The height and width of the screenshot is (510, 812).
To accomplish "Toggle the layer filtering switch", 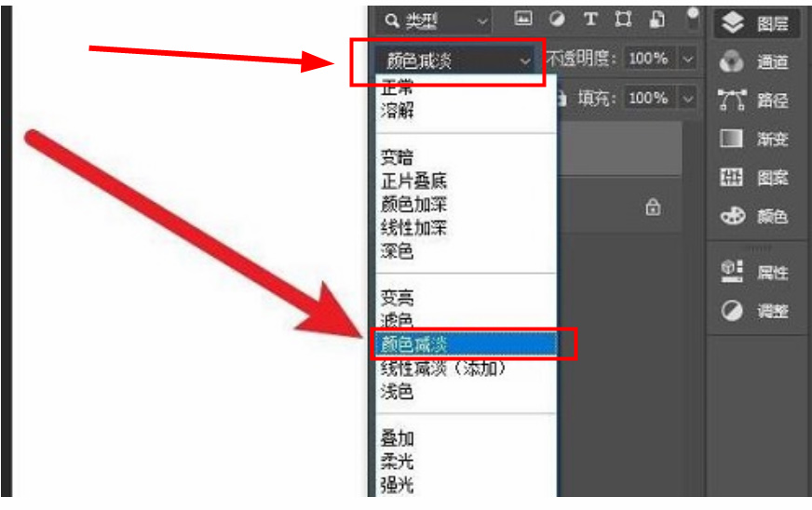I will pyautogui.click(x=693, y=18).
